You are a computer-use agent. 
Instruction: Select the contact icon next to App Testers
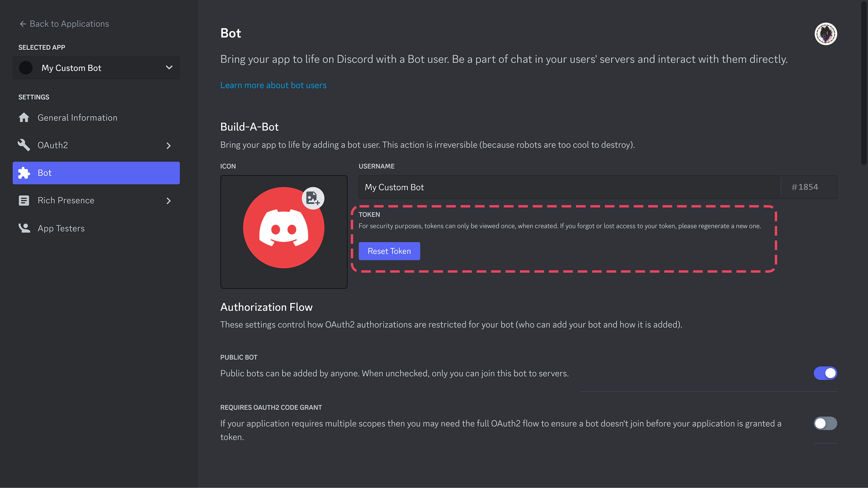tap(24, 228)
